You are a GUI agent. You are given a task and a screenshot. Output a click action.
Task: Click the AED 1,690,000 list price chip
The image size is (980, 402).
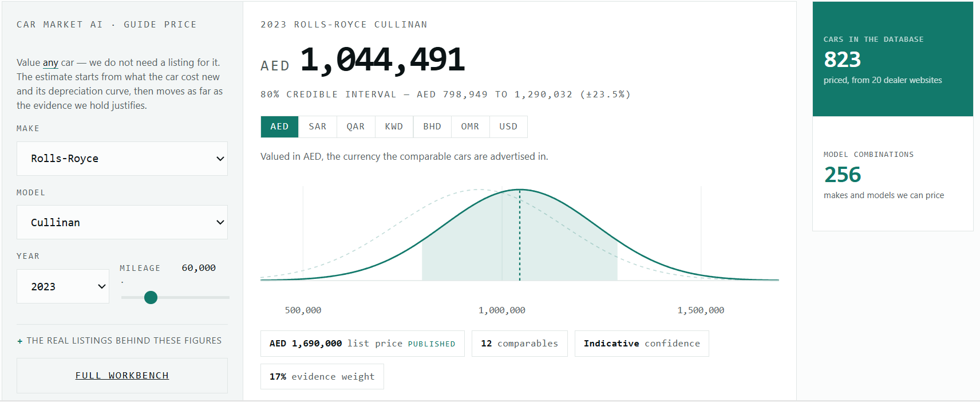(x=362, y=344)
